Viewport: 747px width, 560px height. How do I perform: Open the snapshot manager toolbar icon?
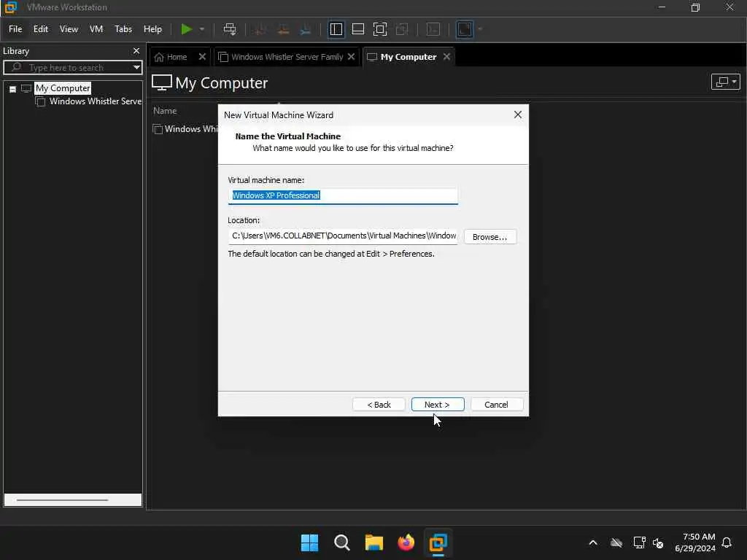(306, 29)
